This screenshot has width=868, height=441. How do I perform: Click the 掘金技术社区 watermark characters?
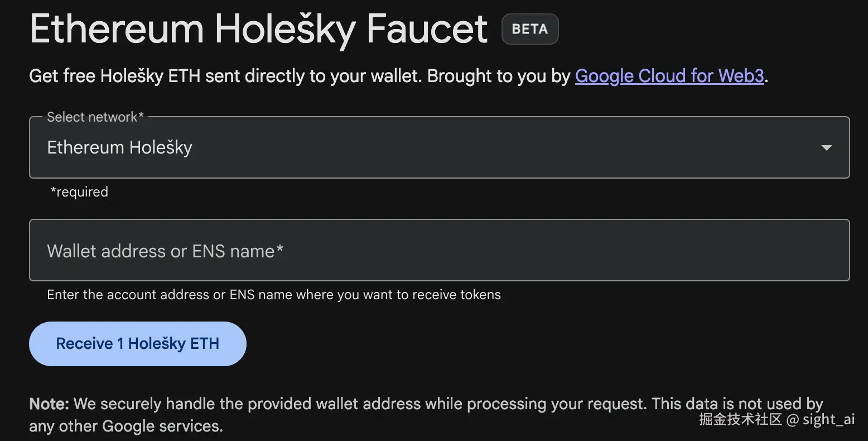(x=740, y=420)
